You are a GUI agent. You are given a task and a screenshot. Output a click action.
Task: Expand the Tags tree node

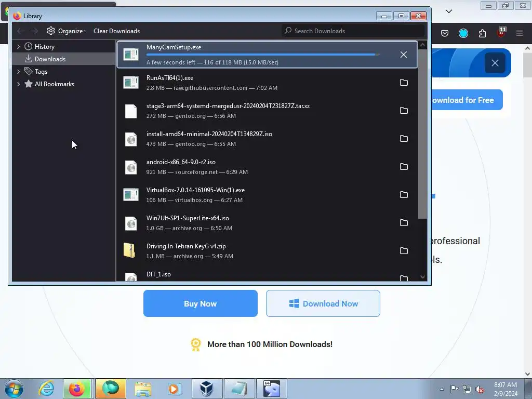(19, 72)
